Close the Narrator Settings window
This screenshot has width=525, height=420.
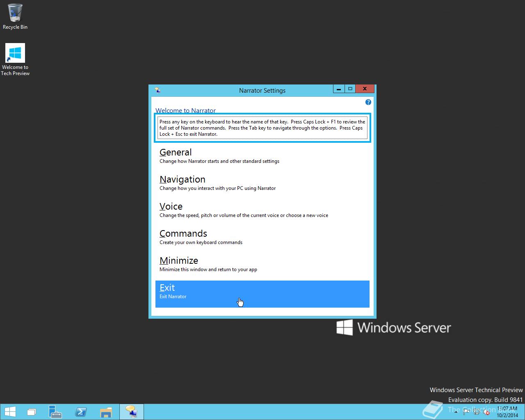(365, 89)
